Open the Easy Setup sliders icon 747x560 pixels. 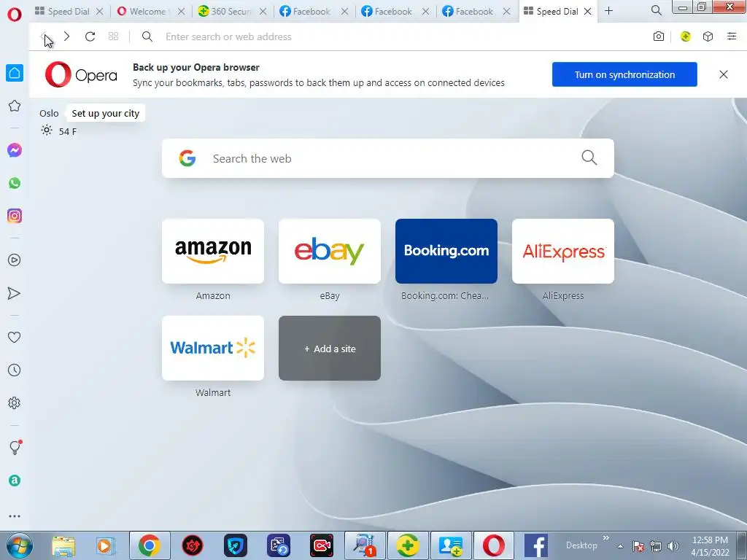[732, 36]
